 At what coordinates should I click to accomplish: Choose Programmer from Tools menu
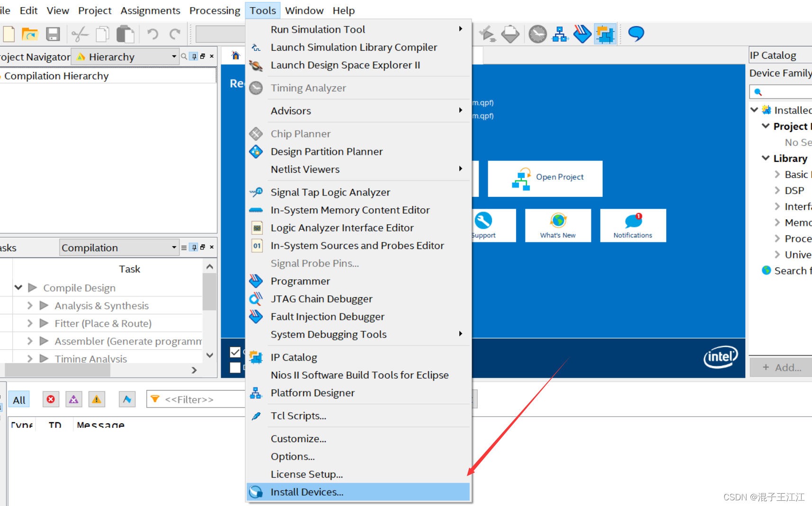pos(358,281)
